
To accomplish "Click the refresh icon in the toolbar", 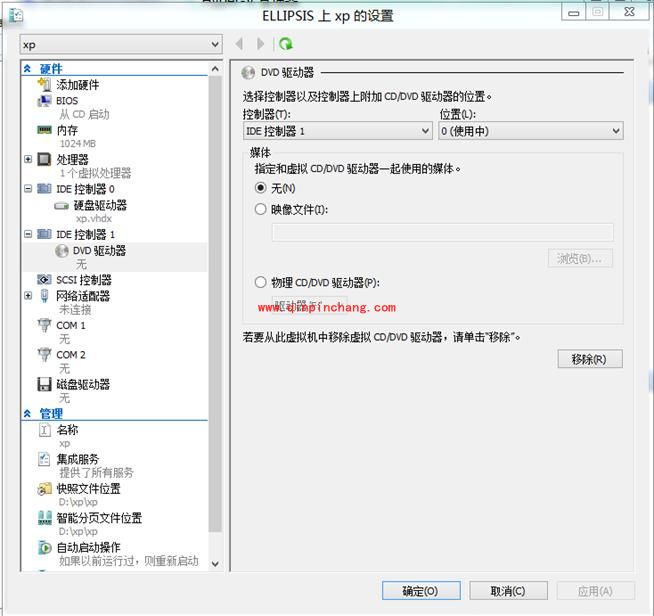I will tap(286, 44).
